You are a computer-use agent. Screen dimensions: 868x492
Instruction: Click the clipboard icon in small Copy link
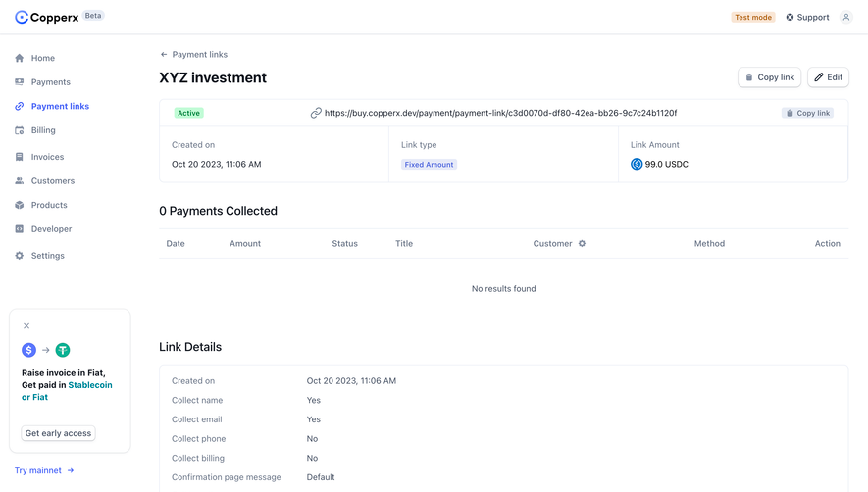click(790, 113)
